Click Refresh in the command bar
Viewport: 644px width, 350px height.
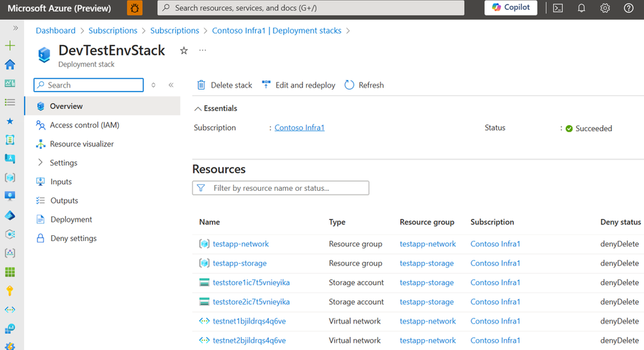coord(364,85)
